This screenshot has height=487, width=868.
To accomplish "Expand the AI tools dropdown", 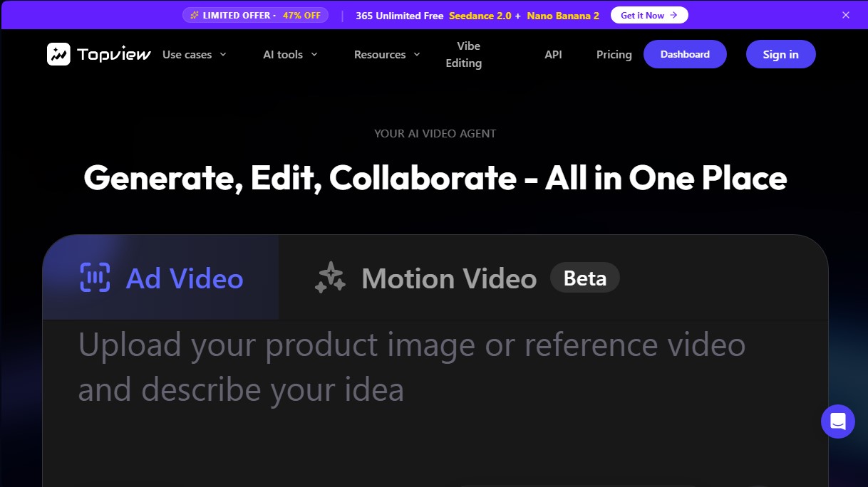I will coord(290,54).
